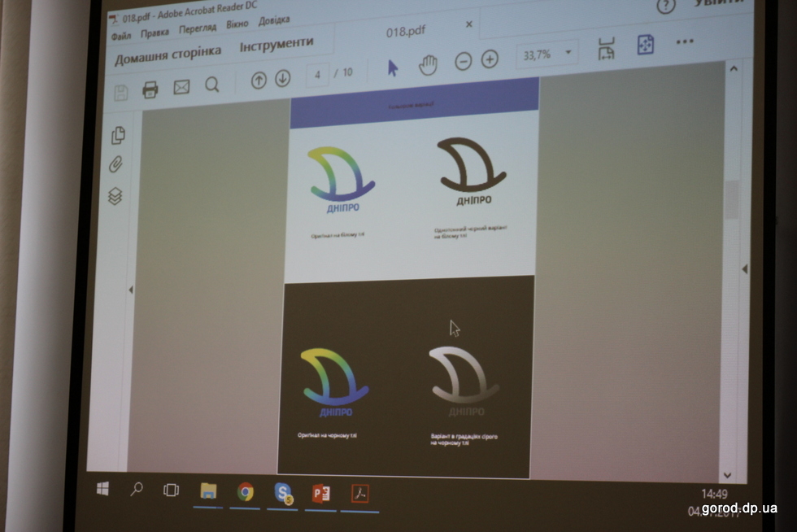Open the Файл menu
Image resolution: width=797 pixels, height=532 pixels.
[x=121, y=36]
